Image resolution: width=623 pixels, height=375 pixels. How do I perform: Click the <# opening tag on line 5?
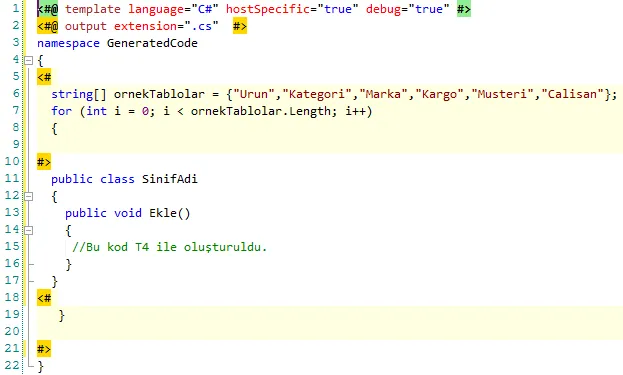pos(44,77)
